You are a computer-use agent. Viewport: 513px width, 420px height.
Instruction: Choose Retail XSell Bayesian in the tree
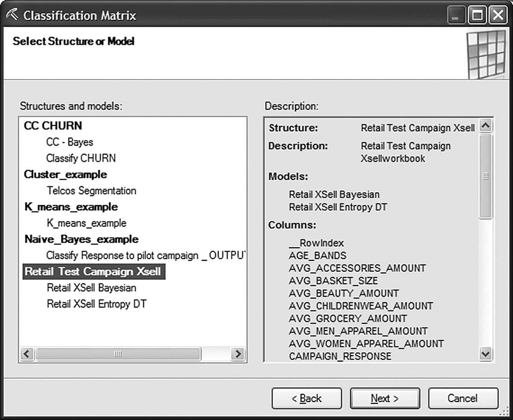click(92, 288)
